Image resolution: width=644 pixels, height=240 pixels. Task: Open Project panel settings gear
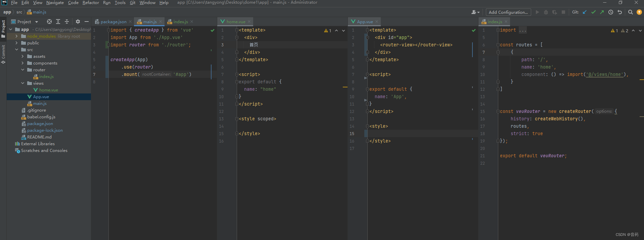(x=78, y=22)
